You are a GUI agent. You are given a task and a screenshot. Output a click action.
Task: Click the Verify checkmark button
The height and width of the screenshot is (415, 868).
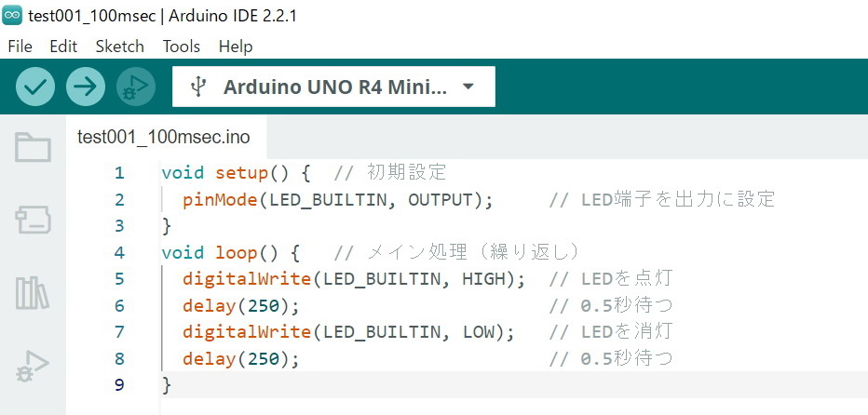coord(35,87)
